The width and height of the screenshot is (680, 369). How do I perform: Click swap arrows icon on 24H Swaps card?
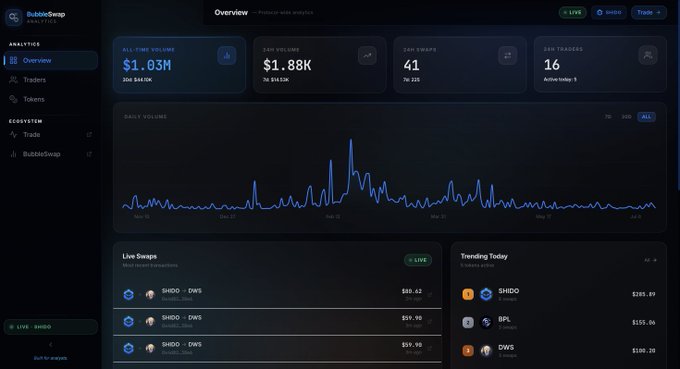pos(507,56)
